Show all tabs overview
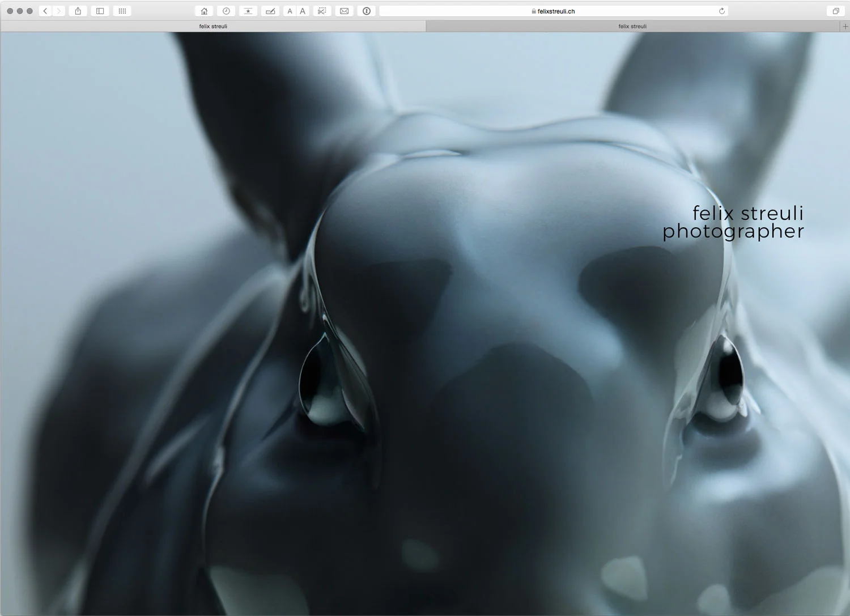 (836, 11)
